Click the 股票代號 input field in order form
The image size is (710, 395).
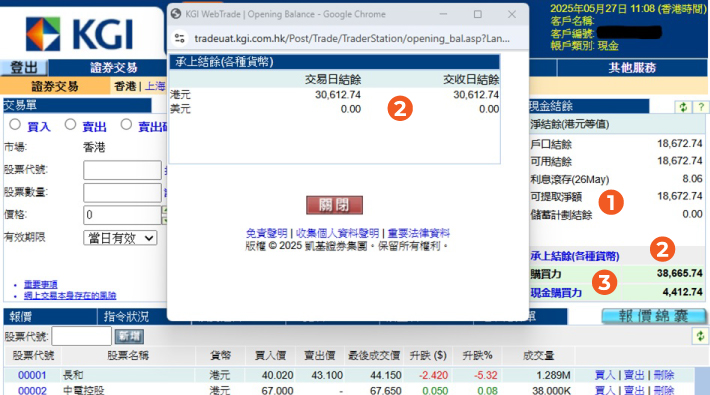122,170
